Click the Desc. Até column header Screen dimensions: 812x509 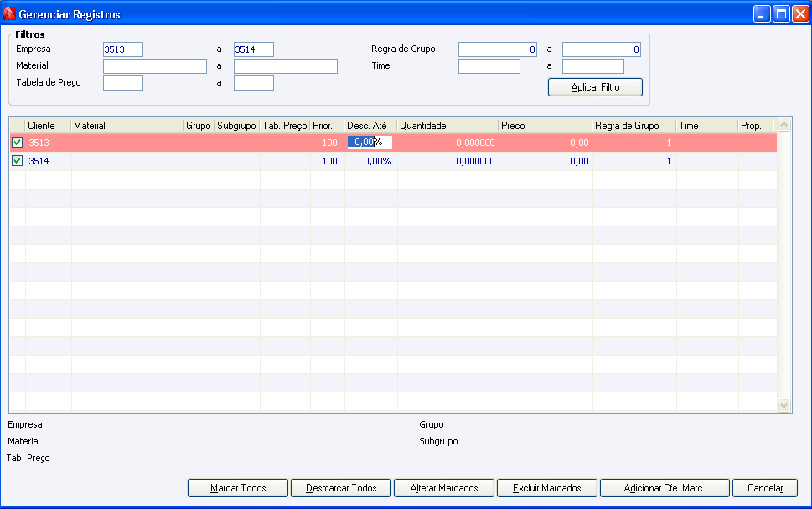[370, 126]
